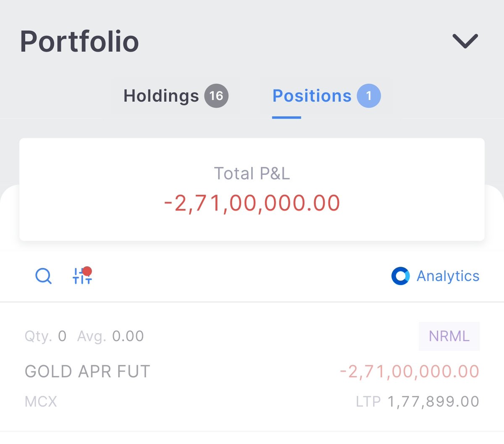The height and width of the screenshot is (444, 504).
Task: Click the Total P&L amount figure
Action: 252,203
